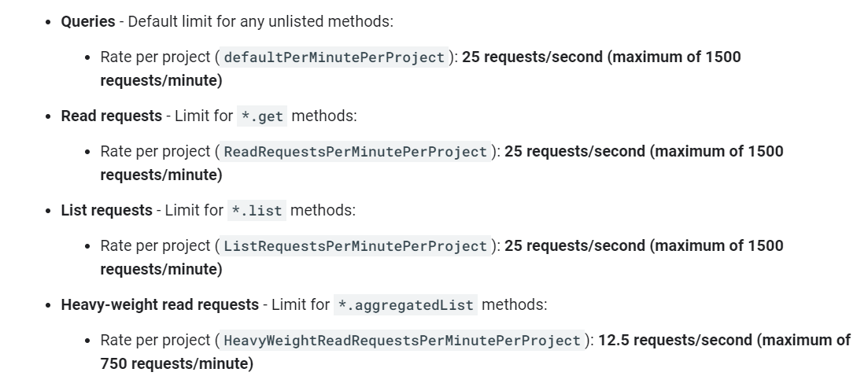The image size is (868, 387).
Task: Click the bold Queries heading
Action: tap(88, 21)
